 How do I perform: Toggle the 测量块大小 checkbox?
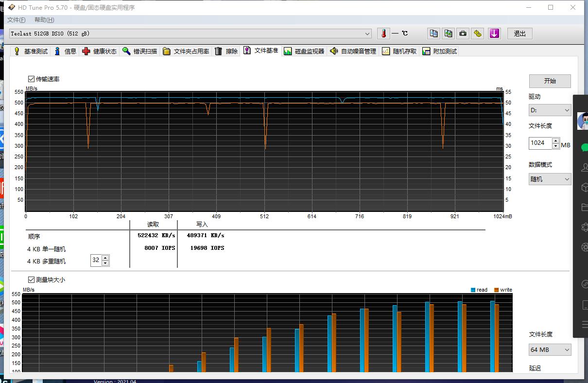click(32, 279)
